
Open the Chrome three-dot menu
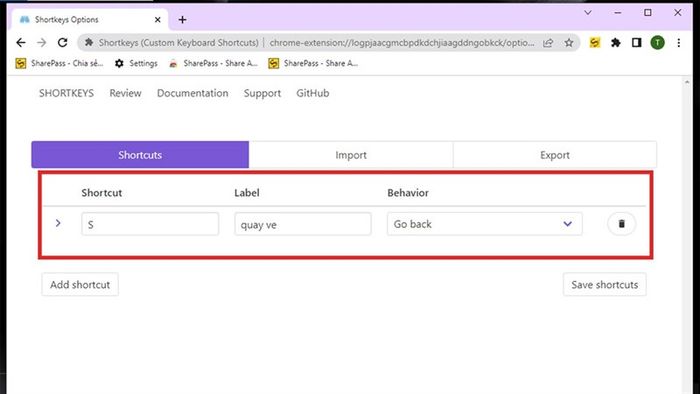click(679, 42)
